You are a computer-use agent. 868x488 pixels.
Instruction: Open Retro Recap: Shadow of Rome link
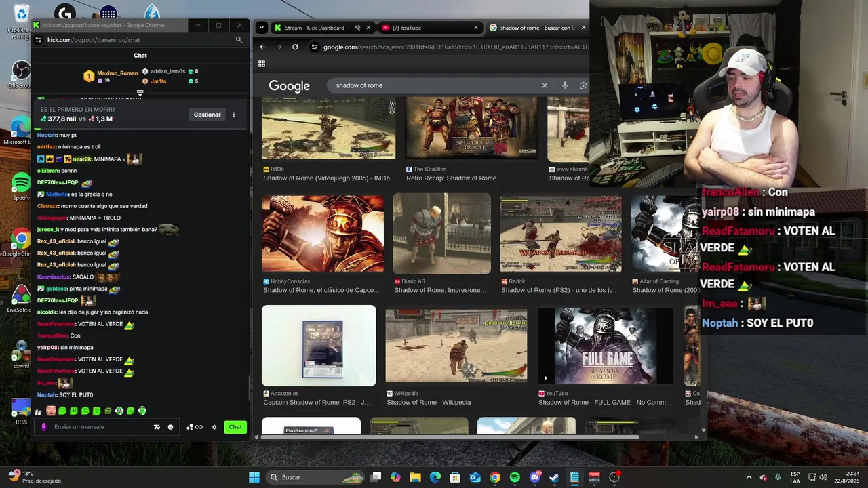coord(451,178)
